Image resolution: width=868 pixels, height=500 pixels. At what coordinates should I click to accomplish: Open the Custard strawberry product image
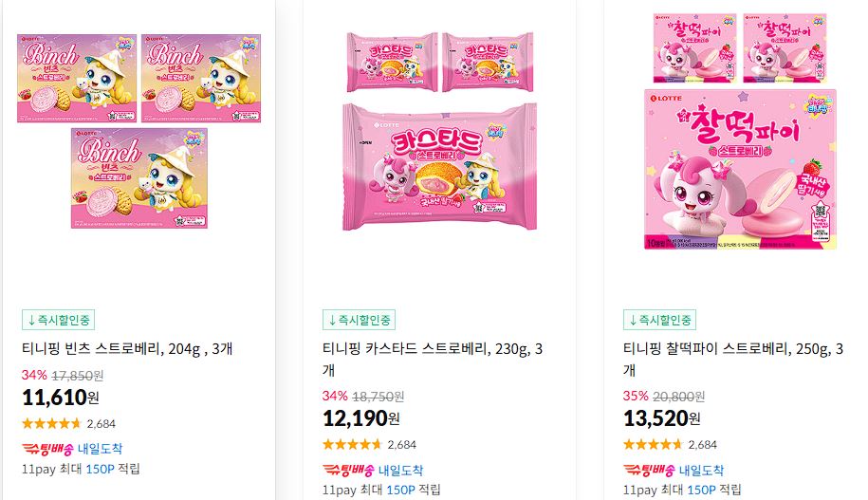[x=439, y=131]
